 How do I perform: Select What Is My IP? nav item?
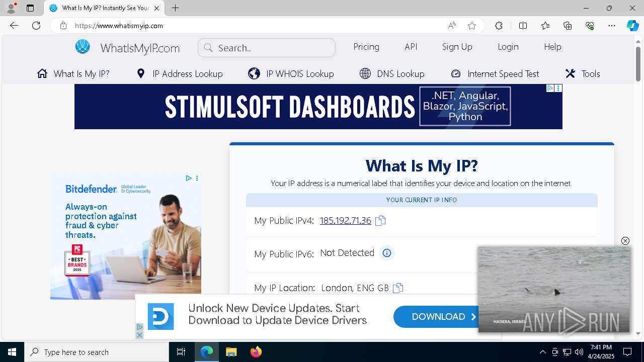(x=73, y=74)
